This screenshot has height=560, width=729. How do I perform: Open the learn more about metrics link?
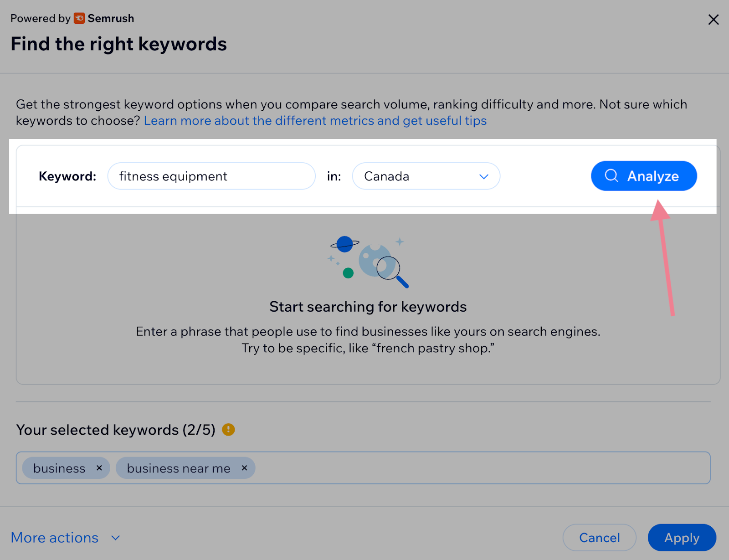coord(315,121)
